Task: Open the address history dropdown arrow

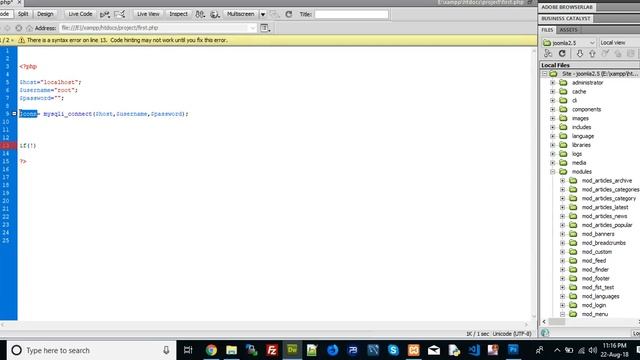Action: [253, 28]
